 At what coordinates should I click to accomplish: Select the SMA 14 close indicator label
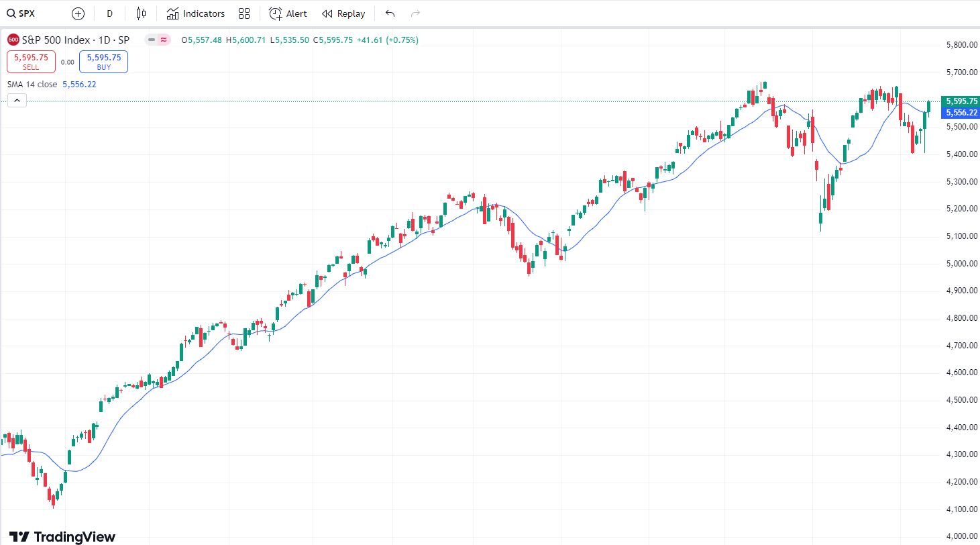pyautogui.click(x=32, y=85)
